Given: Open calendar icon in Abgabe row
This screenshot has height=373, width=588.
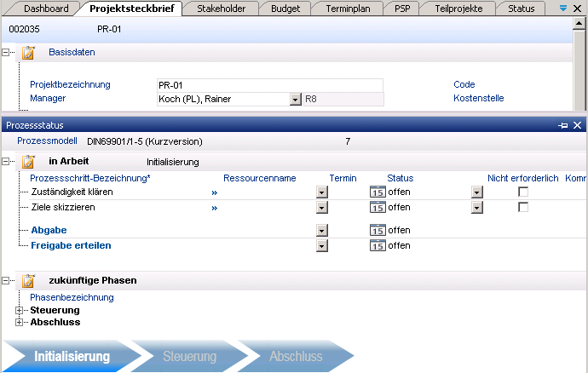Looking at the screenshot, I should pos(378,230).
